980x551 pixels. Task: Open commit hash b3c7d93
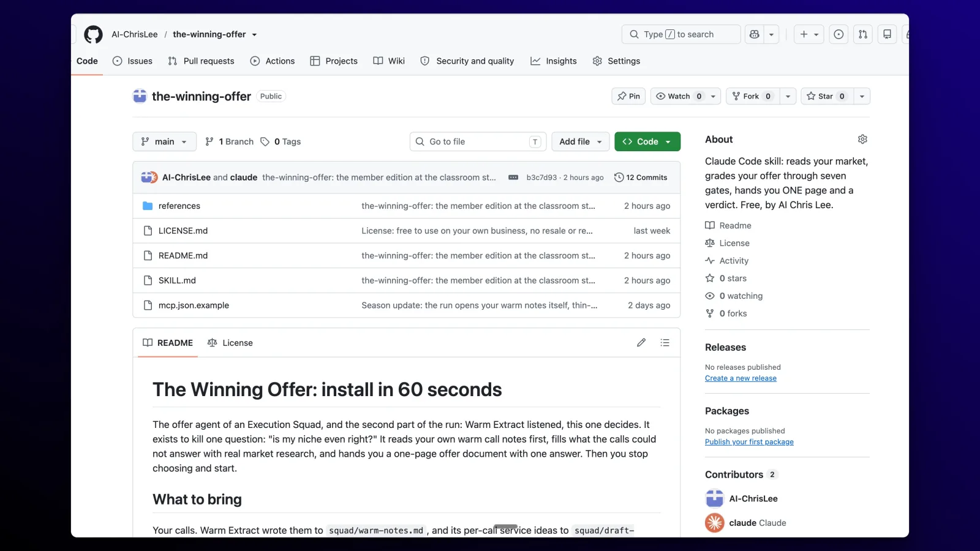tap(541, 178)
